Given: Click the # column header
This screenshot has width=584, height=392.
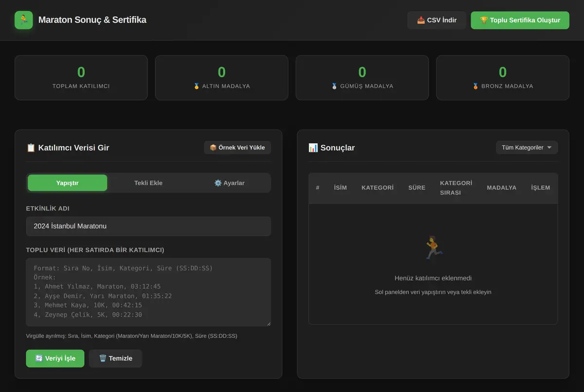Looking at the screenshot, I should pos(318,188).
